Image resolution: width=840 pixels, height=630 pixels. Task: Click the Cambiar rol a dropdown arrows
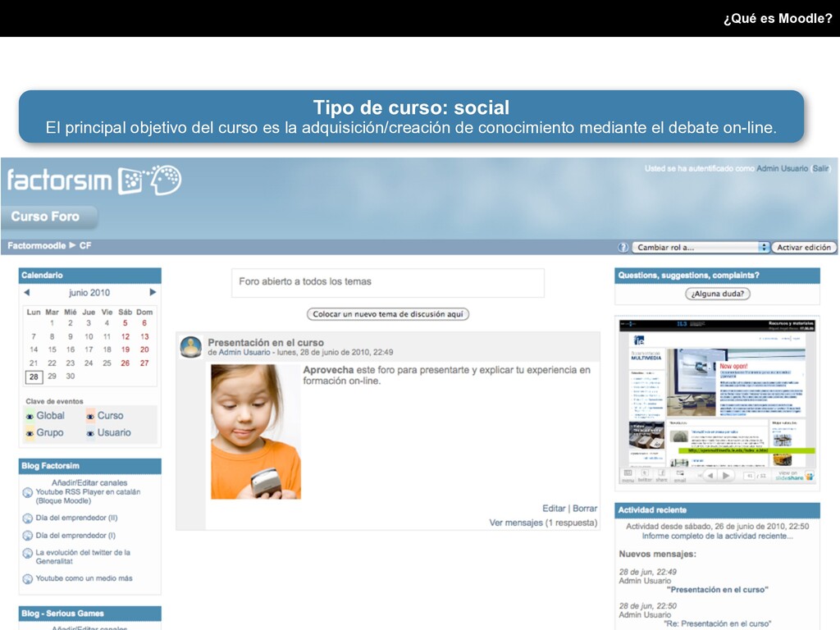click(x=765, y=248)
